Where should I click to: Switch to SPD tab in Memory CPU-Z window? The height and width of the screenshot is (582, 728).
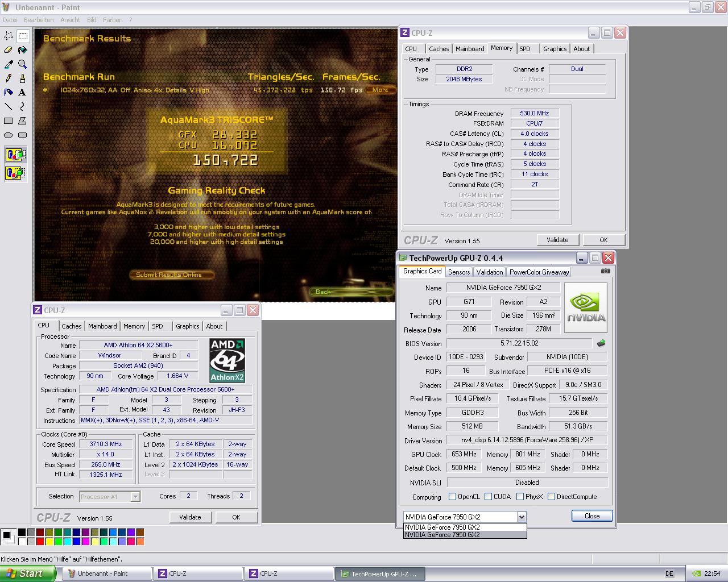(525, 49)
